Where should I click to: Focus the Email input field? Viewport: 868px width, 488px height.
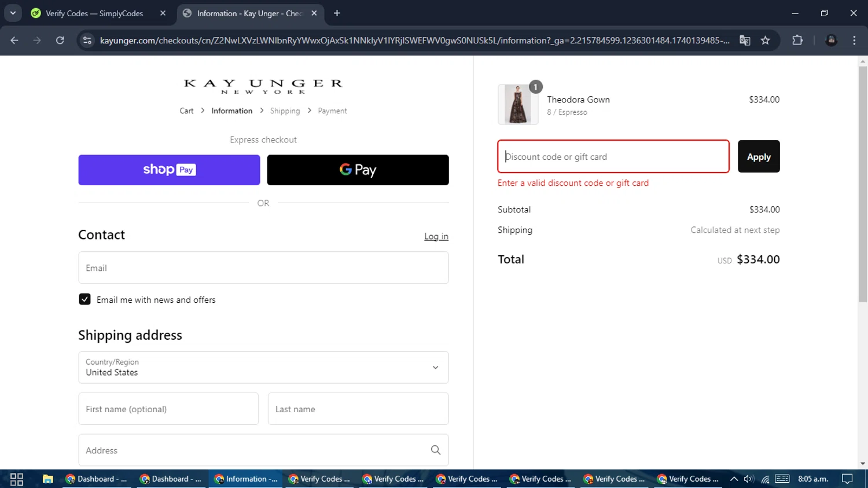click(263, 267)
